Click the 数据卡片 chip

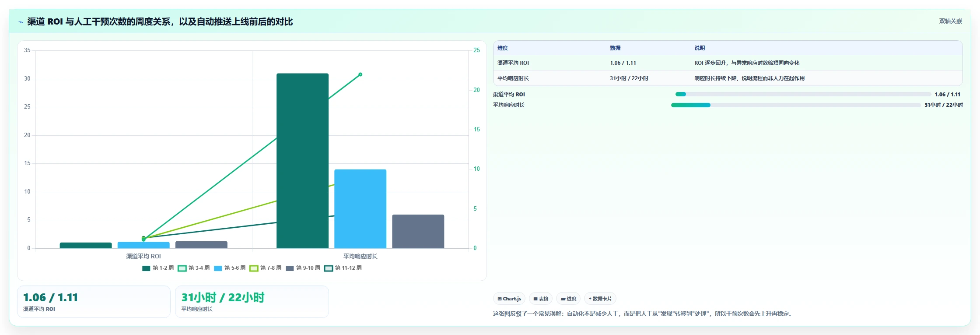pyautogui.click(x=600, y=299)
